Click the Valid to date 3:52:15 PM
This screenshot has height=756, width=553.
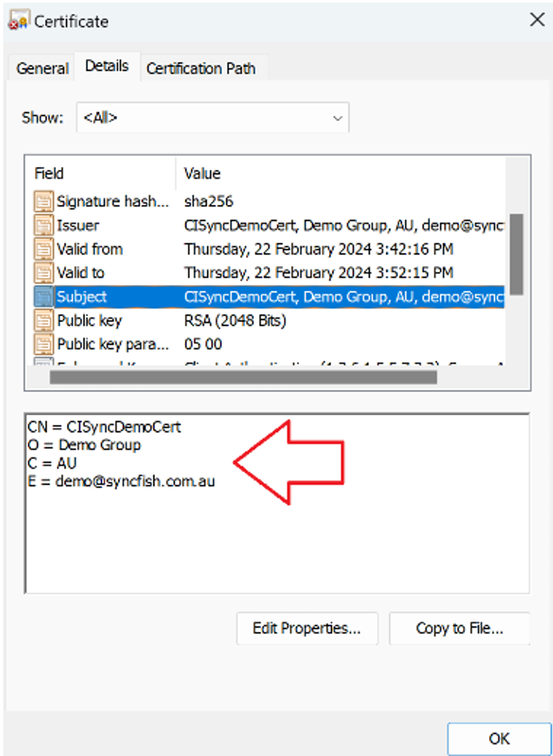(319, 273)
